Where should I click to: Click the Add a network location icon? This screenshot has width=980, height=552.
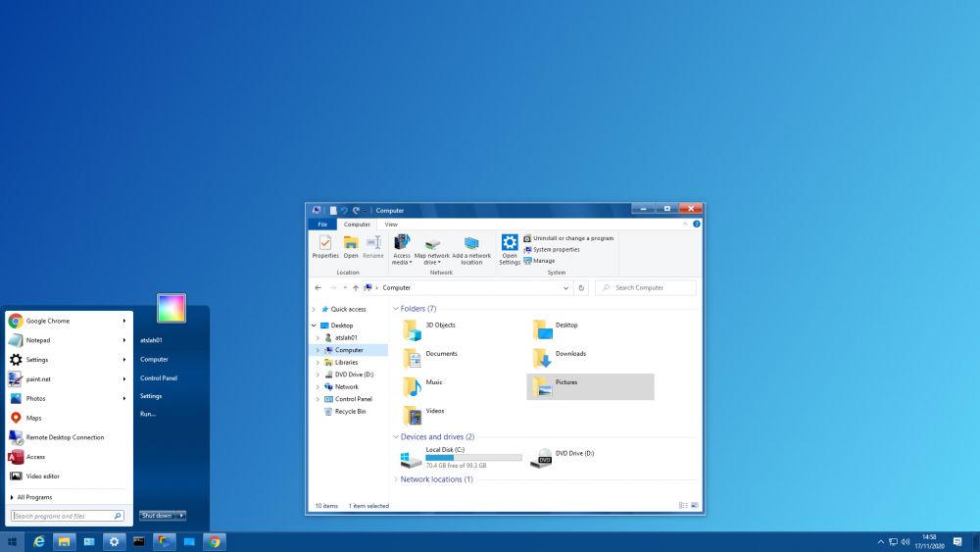click(x=471, y=243)
